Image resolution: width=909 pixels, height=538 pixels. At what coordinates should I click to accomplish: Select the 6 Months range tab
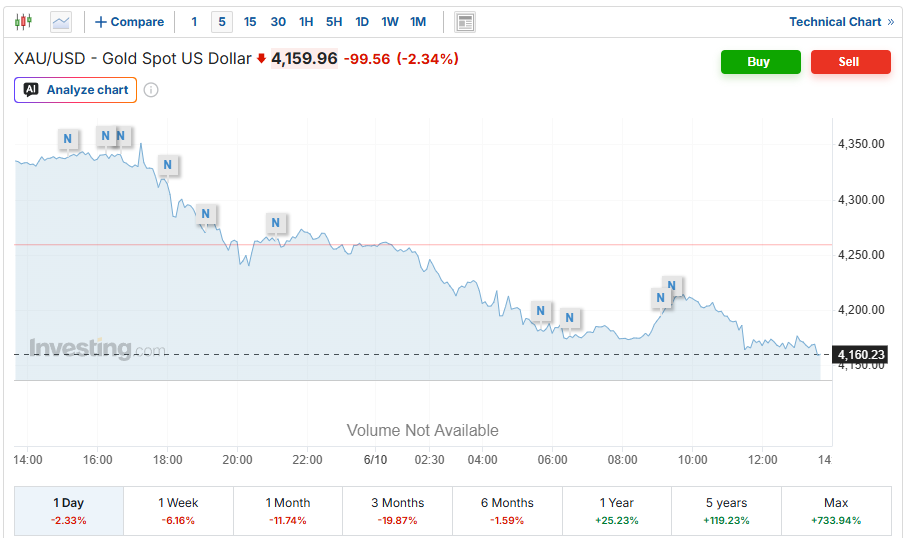507,511
